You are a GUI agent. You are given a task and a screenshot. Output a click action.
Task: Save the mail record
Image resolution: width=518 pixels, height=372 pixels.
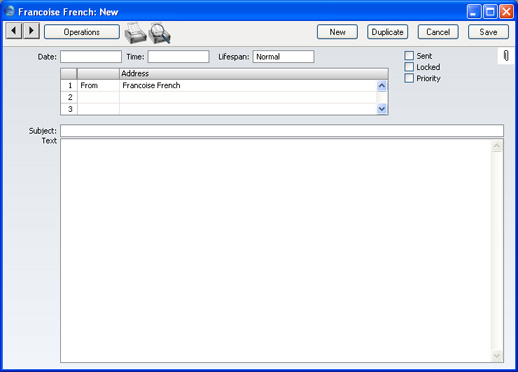[488, 32]
